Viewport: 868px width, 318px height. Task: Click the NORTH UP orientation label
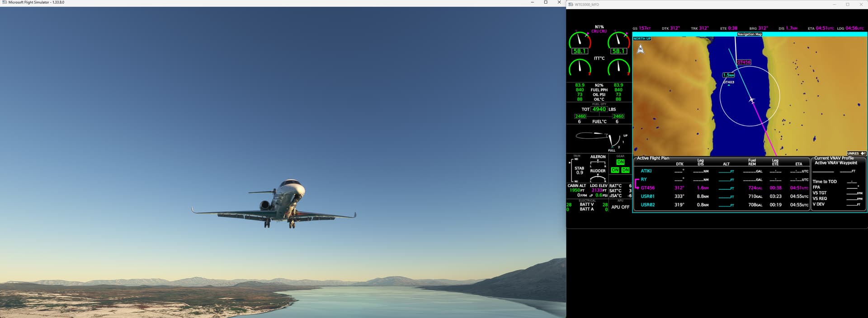pos(642,39)
